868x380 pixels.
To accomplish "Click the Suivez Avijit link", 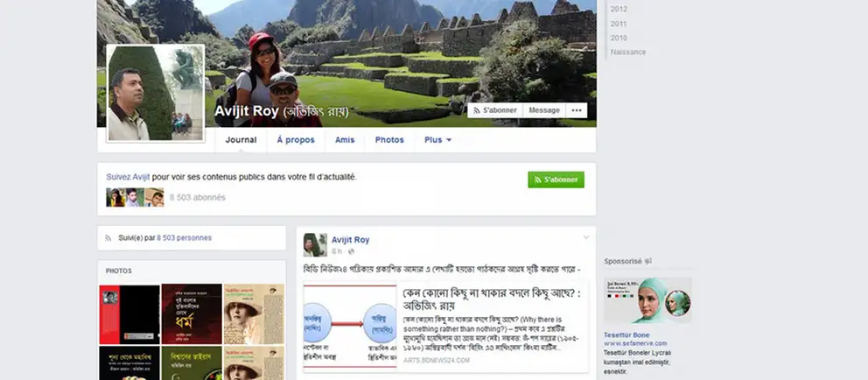I will click(x=128, y=177).
